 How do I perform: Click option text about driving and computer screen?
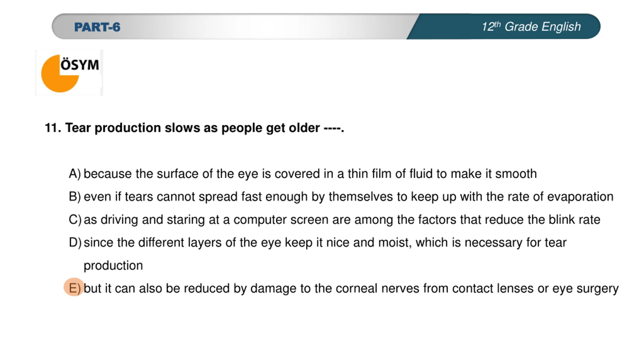[342, 220]
